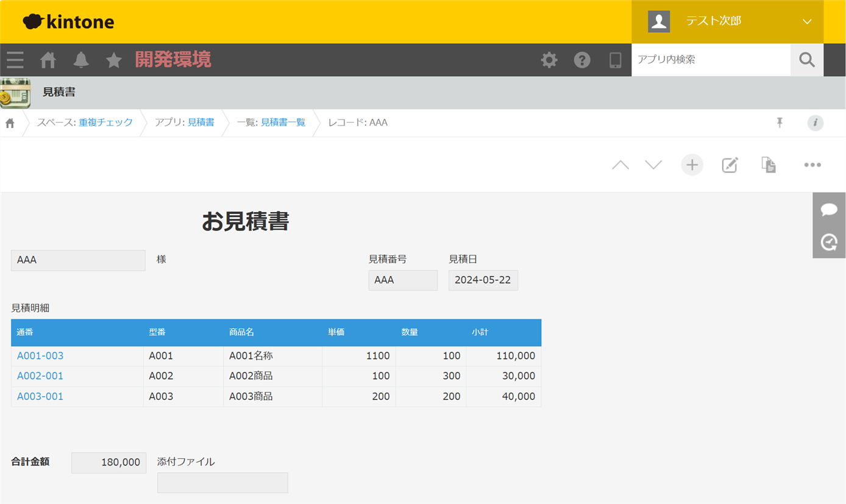The image size is (846, 504).
Task: Click the 1100 unit price cell
Action: coord(359,356)
